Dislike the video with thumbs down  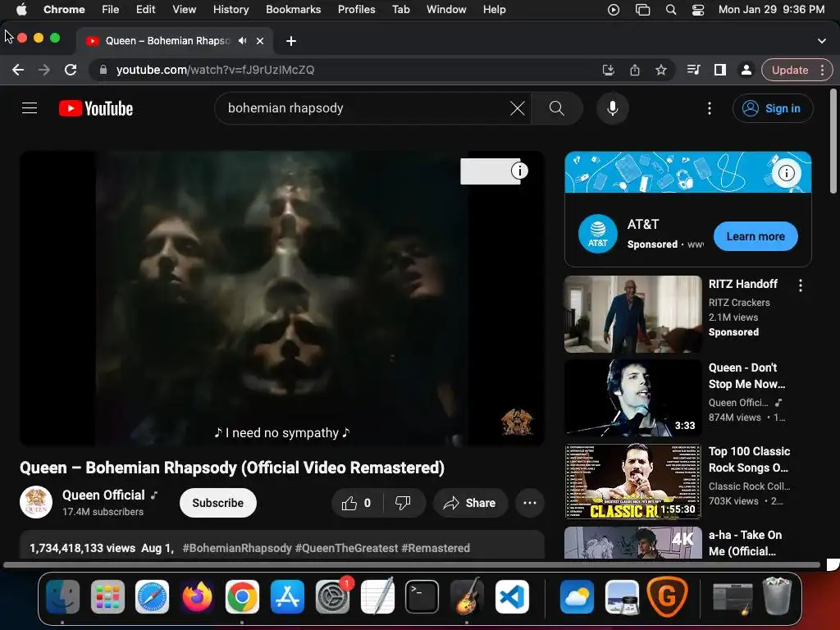pyautogui.click(x=403, y=503)
